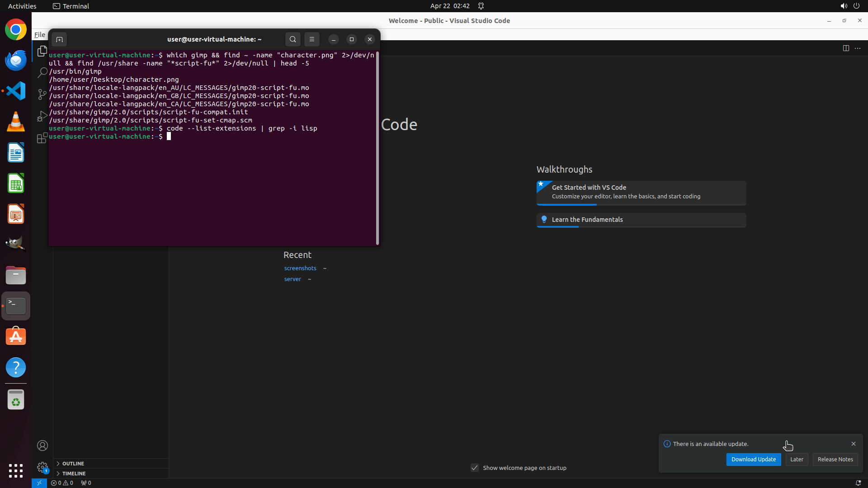Expand the Outline section
This screenshot has width=868, height=488.
pyautogui.click(x=73, y=464)
